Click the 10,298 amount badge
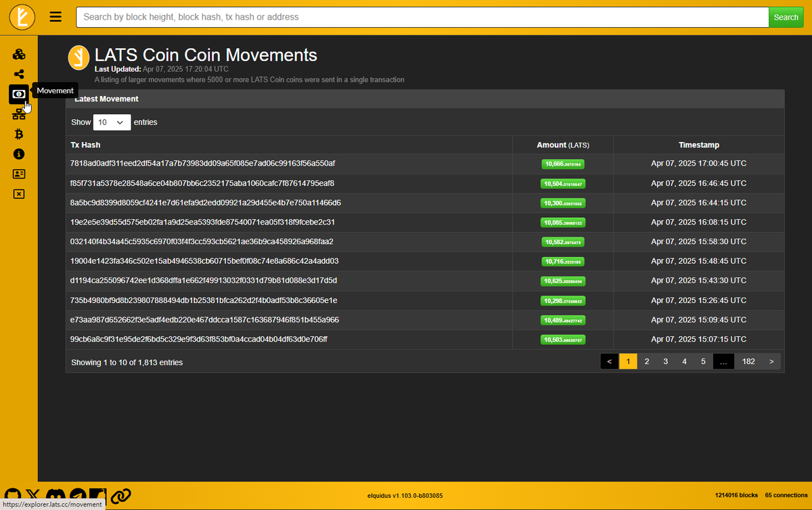This screenshot has height=510, width=812. (x=563, y=300)
